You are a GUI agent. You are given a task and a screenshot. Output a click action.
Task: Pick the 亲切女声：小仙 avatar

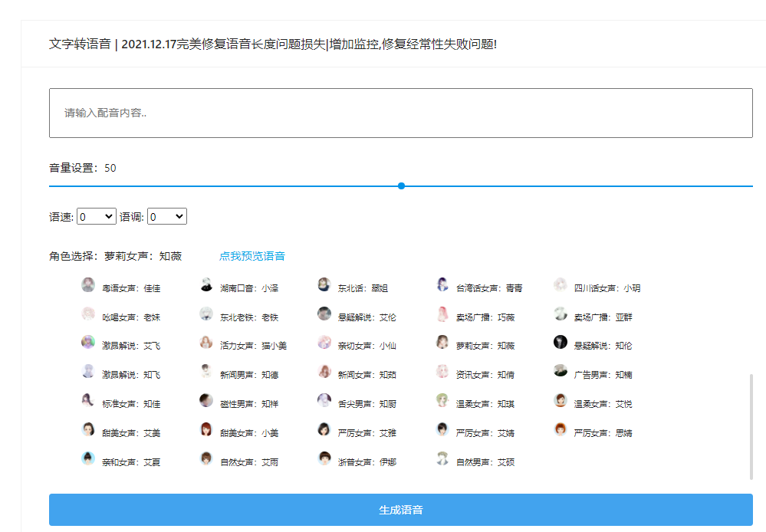tap(324, 342)
